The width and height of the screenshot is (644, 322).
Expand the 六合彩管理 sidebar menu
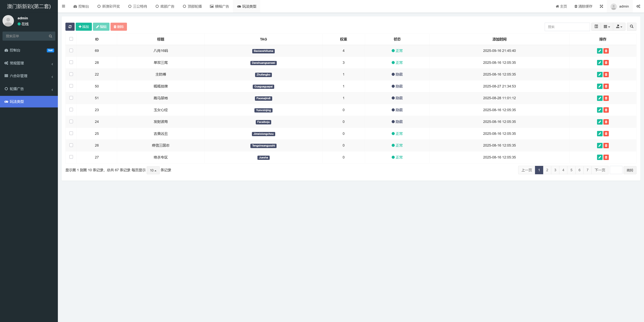pyautogui.click(x=29, y=76)
